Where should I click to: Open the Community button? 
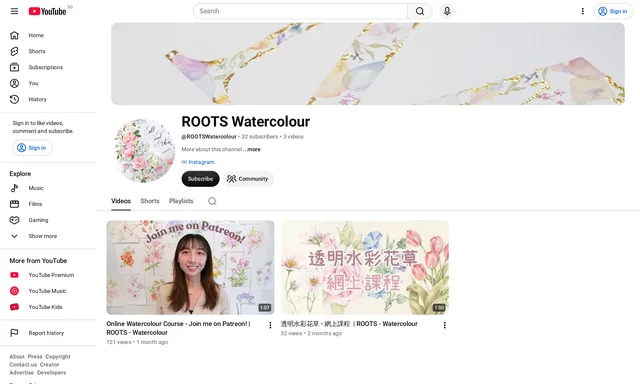click(x=248, y=179)
